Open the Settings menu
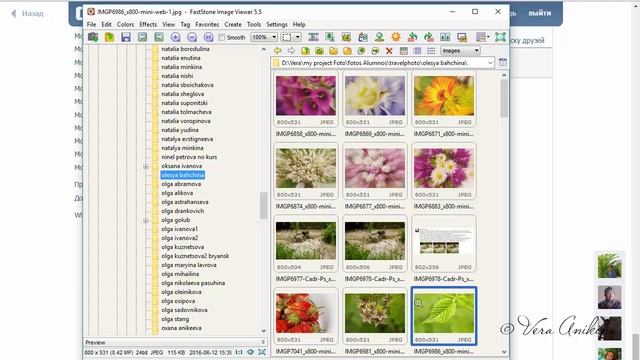The image size is (640, 360). click(277, 24)
